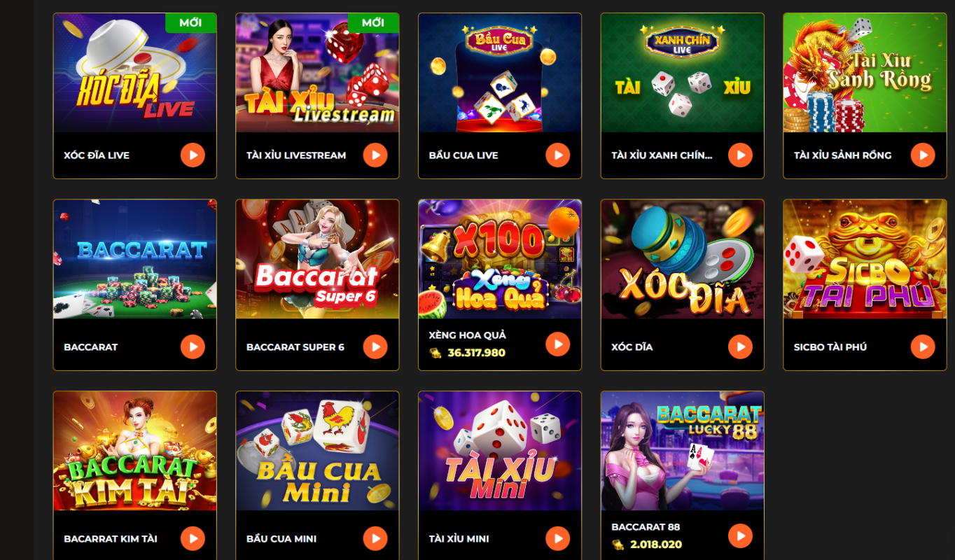Click the Baccarat 88 jackpot value 2.018.020

pyautogui.click(x=656, y=545)
